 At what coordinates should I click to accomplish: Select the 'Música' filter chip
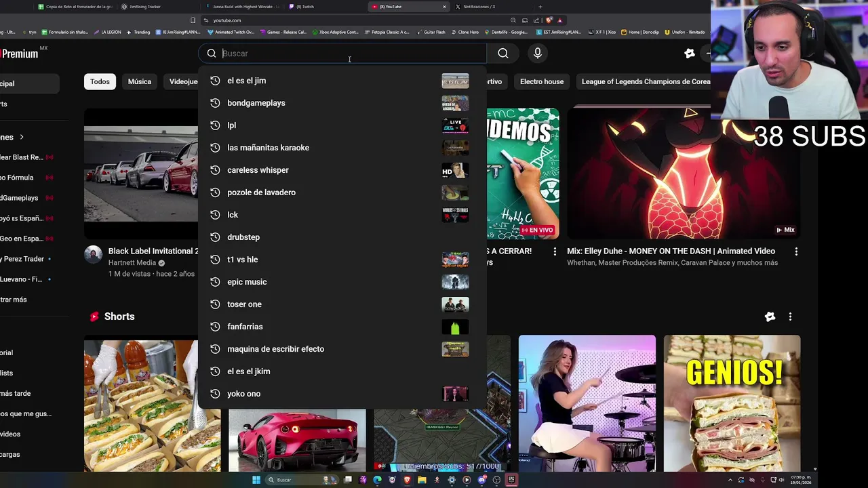coord(140,81)
